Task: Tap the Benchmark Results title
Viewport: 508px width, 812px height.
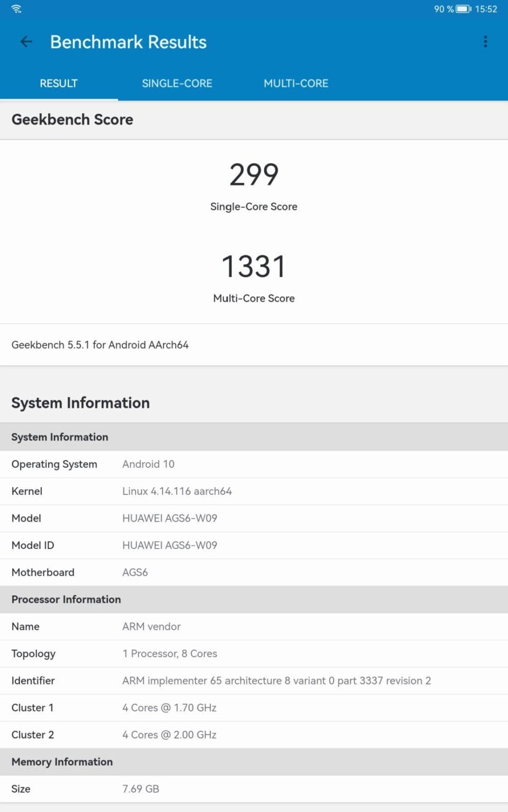Action: tap(129, 42)
